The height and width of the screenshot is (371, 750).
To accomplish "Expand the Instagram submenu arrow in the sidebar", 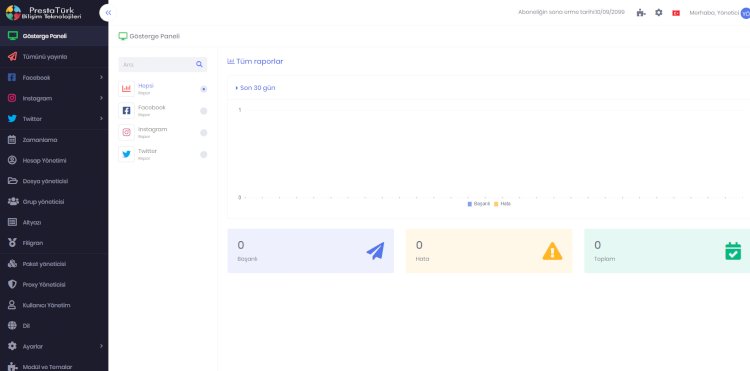I will (101, 98).
